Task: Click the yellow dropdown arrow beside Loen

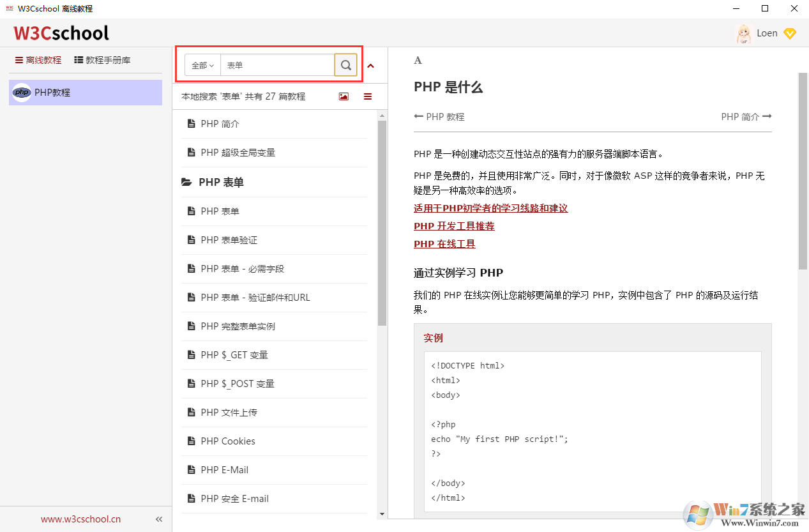Action: pyautogui.click(x=790, y=33)
